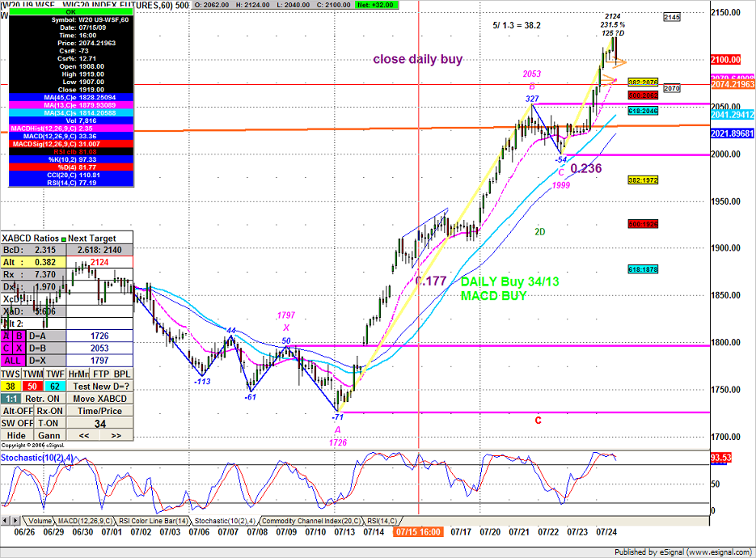
Task: Toggle Retr. ON setting
Action: pyautogui.click(x=42, y=399)
